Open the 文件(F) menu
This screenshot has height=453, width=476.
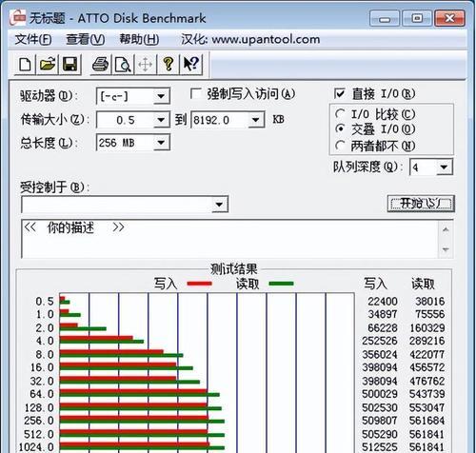[x=33, y=40]
